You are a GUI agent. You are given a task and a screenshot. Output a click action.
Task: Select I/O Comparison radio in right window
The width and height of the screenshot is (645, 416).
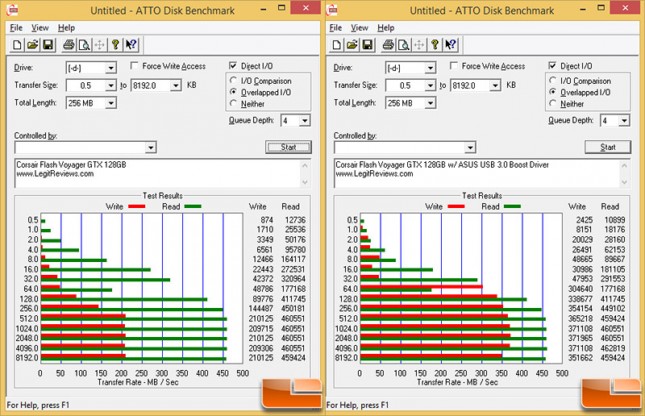[553, 80]
